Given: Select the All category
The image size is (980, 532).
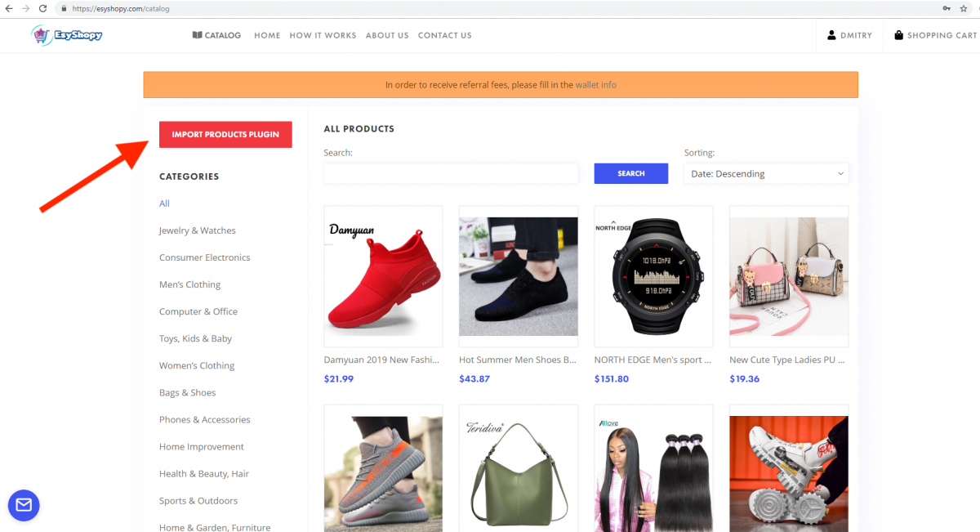Looking at the screenshot, I should tap(164, 203).
